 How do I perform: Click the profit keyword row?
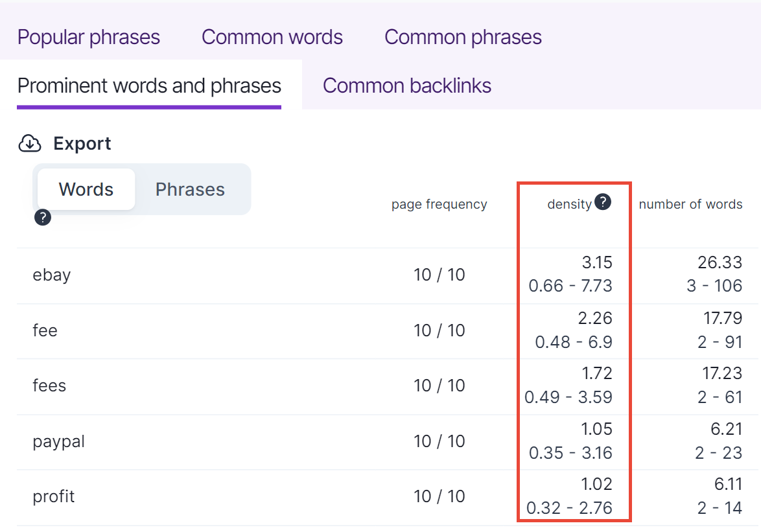[x=54, y=496]
